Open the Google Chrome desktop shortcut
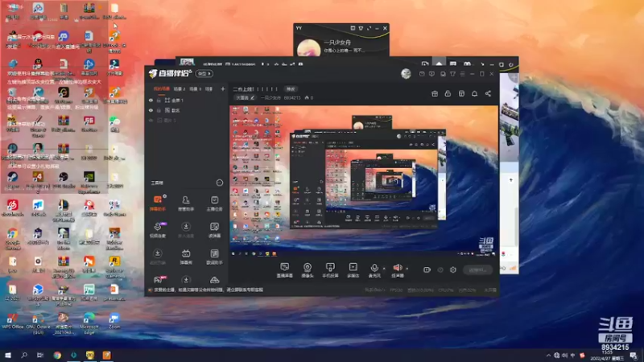 pyautogui.click(x=12, y=239)
